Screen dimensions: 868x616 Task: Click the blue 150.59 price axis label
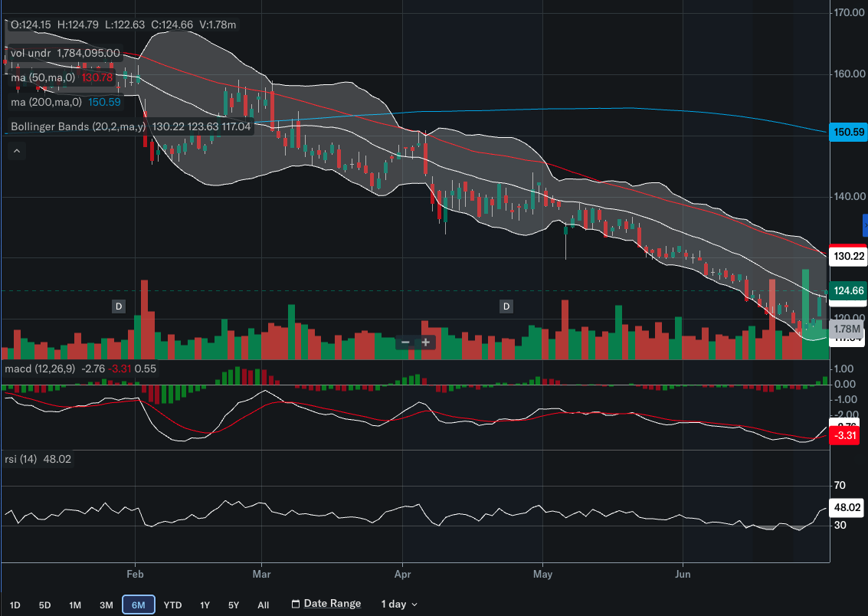tap(847, 132)
